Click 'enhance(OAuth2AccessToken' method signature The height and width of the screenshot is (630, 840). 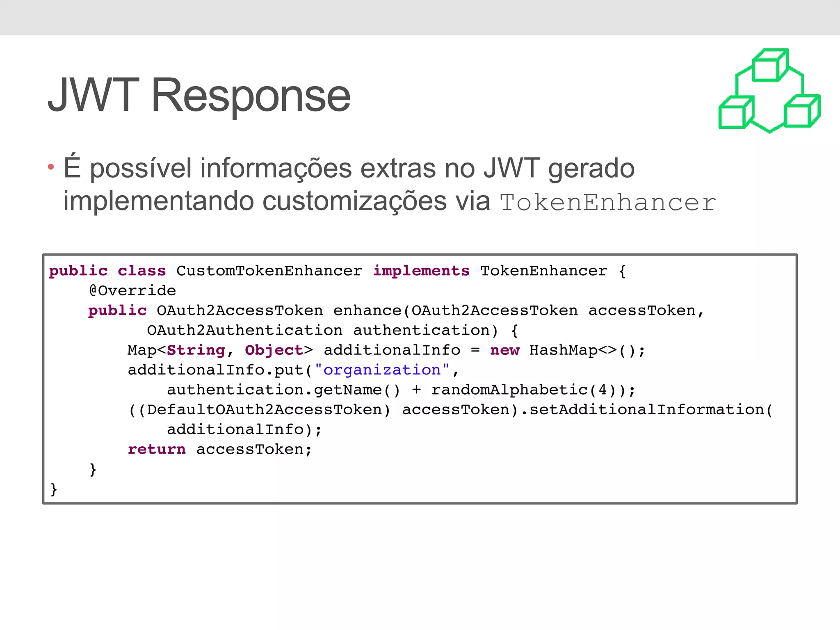455,310
